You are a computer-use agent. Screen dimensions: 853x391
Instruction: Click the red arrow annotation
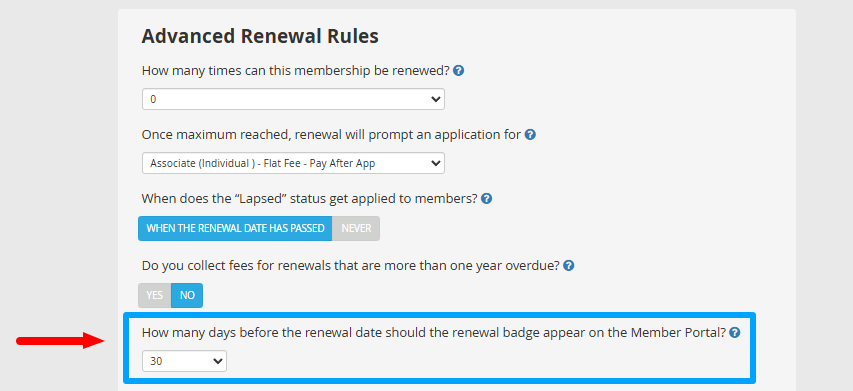[x=60, y=341]
